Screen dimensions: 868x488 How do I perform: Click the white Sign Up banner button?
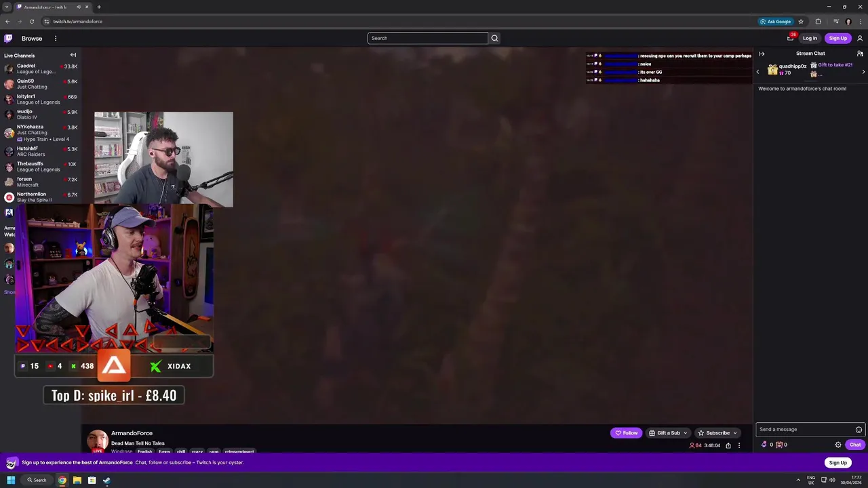(837, 462)
